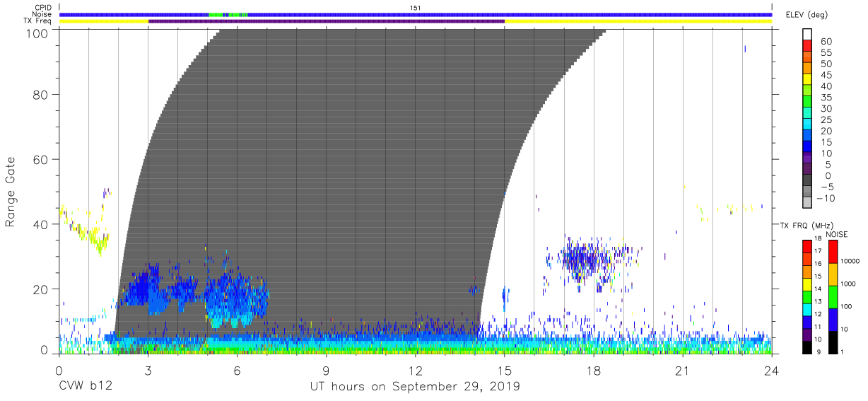The image size is (868, 401).
Task: Click the y-axis tick label "60"
Action: pyautogui.click(x=41, y=159)
